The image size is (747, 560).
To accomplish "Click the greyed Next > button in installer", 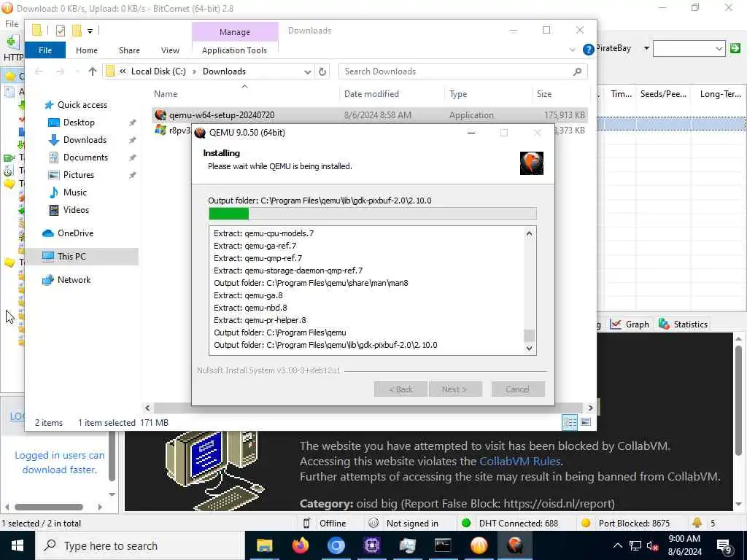I will (x=455, y=389).
